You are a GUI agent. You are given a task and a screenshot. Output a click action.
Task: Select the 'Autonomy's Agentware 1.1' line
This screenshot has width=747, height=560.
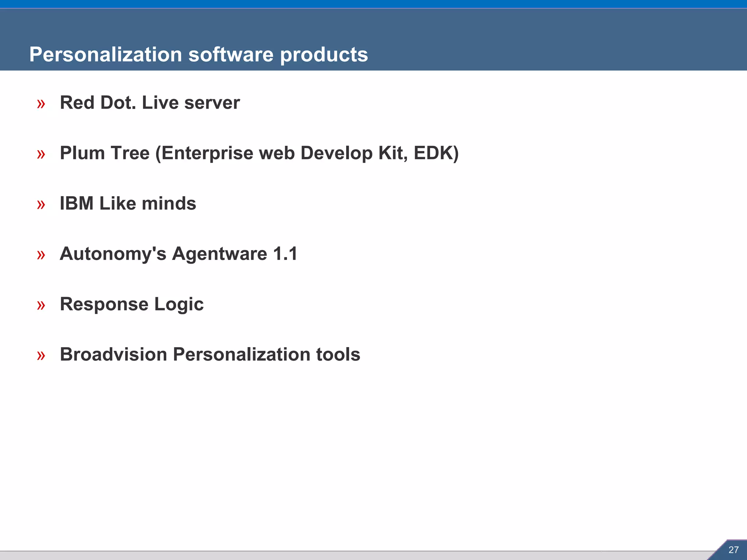click(179, 254)
